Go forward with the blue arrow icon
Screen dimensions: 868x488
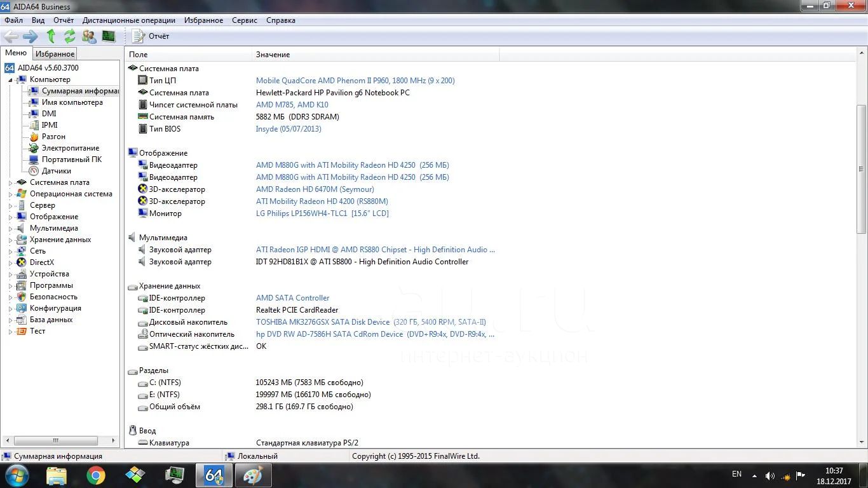pyautogui.click(x=30, y=36)
